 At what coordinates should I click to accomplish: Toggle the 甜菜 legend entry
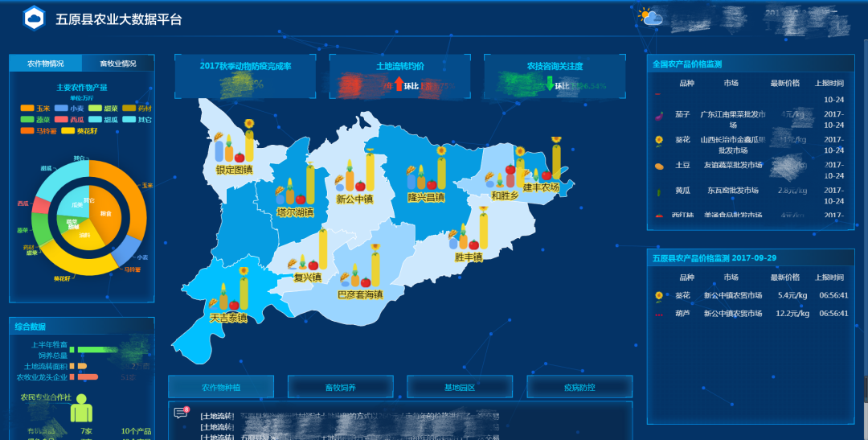pos(102,109)
